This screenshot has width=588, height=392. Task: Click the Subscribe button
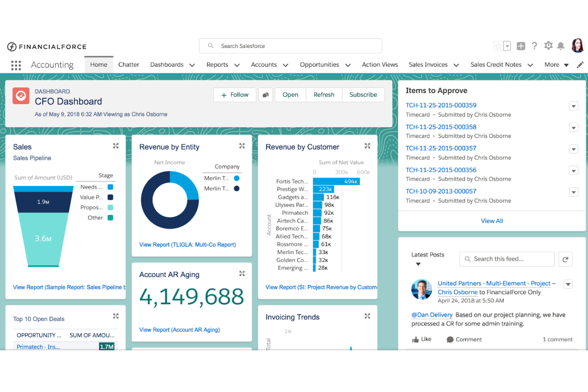coord(363,95)
